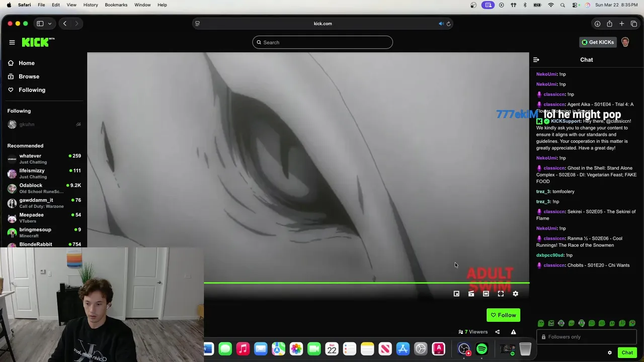Open the Apple menu
Viewport: 644px width, 362px height.
(9, 5)
